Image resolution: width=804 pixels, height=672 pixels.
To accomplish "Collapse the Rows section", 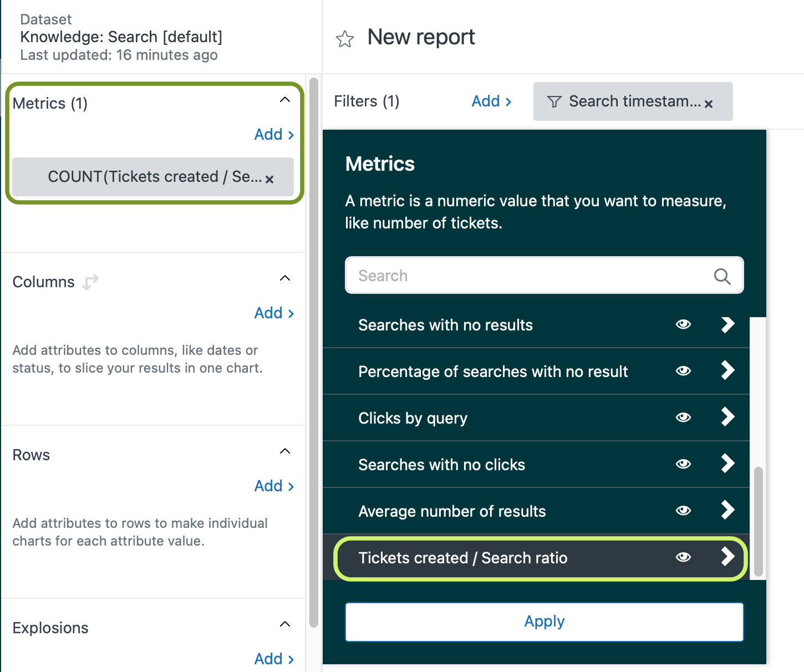I will [285, 451].
